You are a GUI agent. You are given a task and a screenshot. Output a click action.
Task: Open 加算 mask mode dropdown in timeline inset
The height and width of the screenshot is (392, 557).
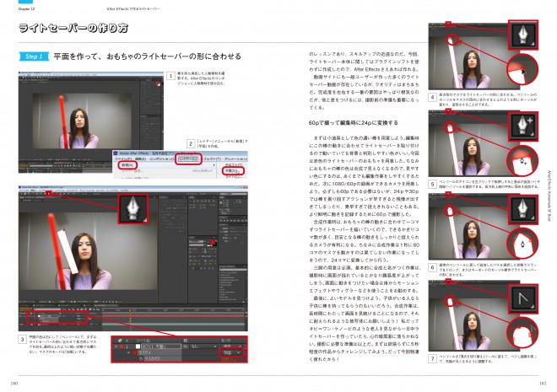tap(231, 352)
